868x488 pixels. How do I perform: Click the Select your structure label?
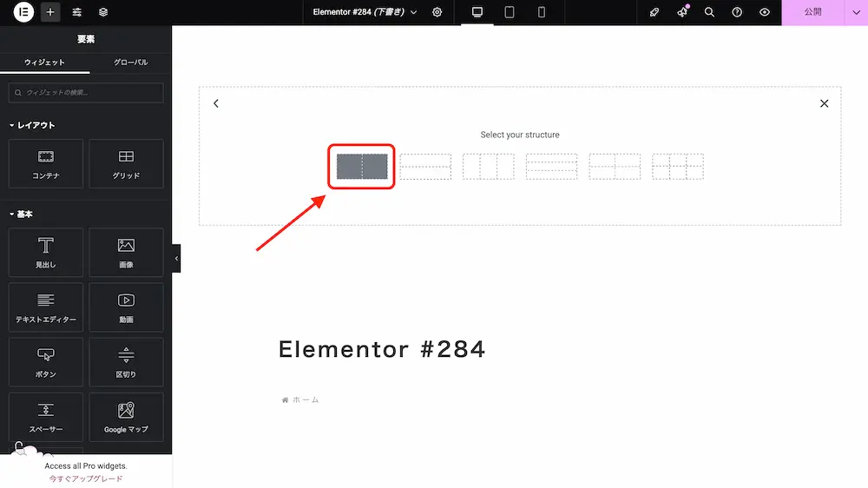[520, 135]
